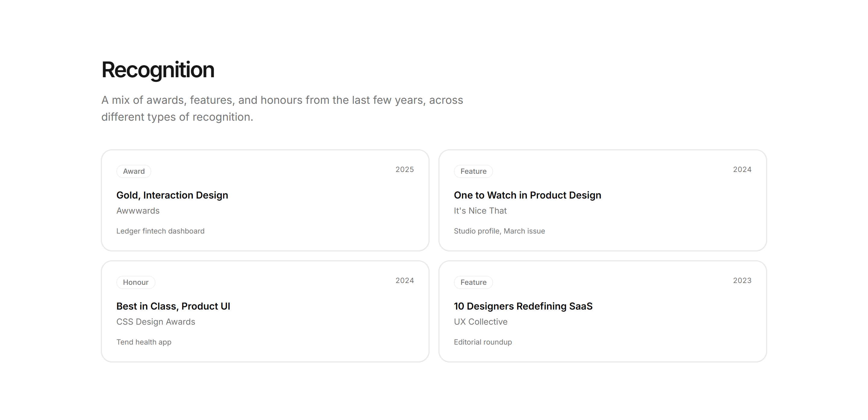Screen dimensions: 868x420
Task: Click the 2025 year on Awwwards card
Action: pyautogui.click(x=404, y=169)
